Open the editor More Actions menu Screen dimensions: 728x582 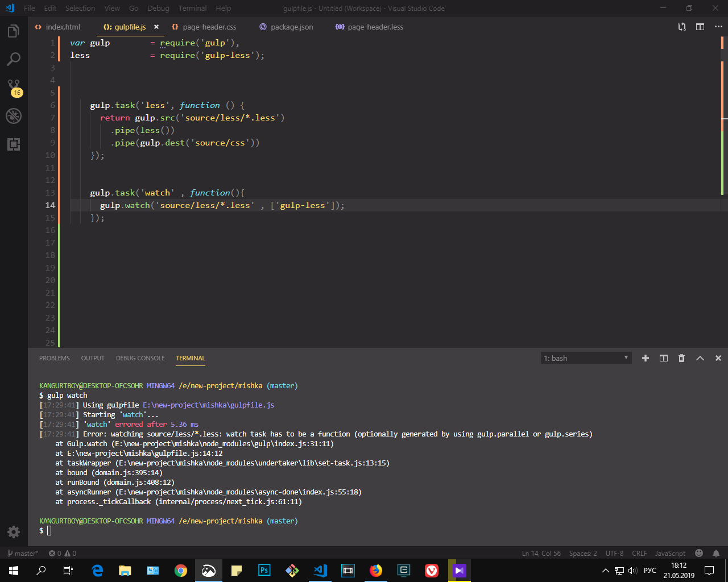718,27
